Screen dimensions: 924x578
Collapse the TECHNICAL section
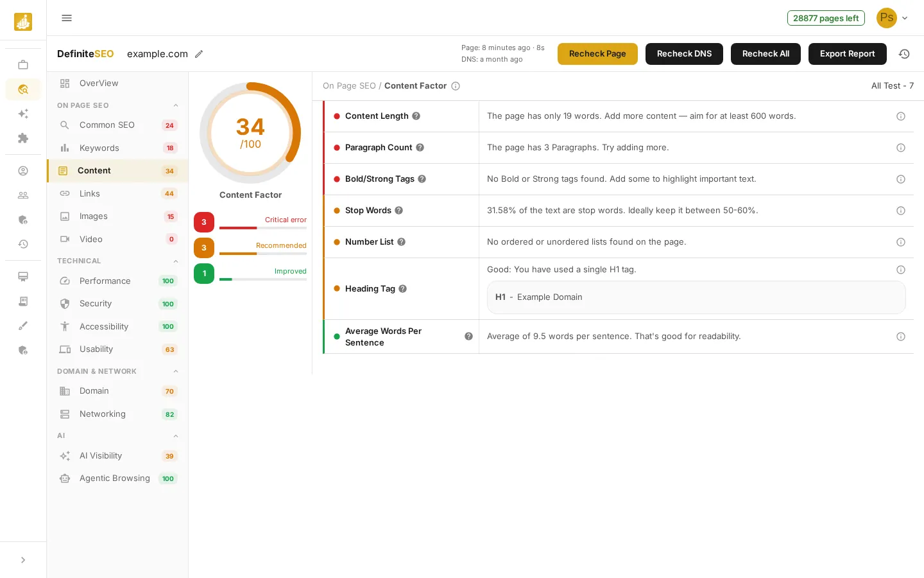[176, 261]
